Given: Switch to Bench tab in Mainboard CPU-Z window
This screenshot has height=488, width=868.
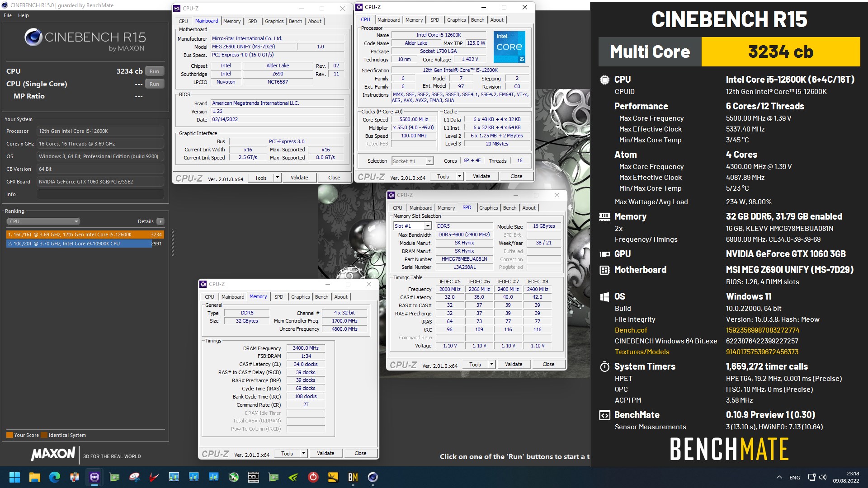Looking at the screenshot, I should click(295, 21).
